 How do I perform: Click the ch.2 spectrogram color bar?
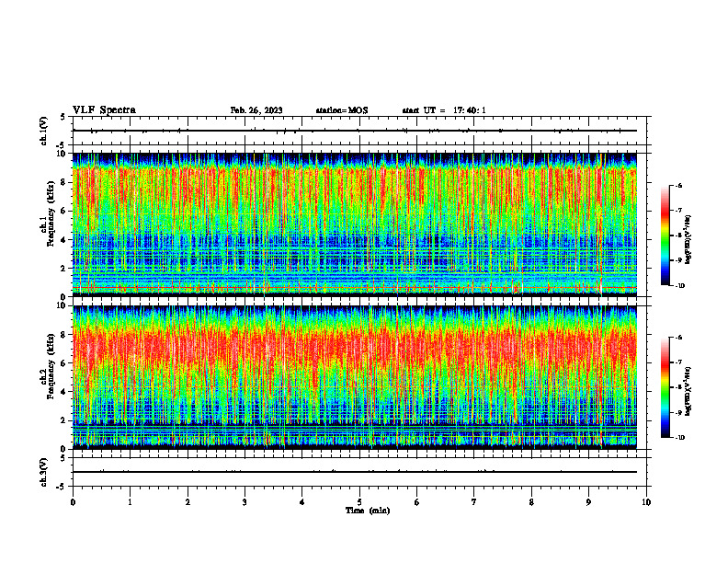665,387
